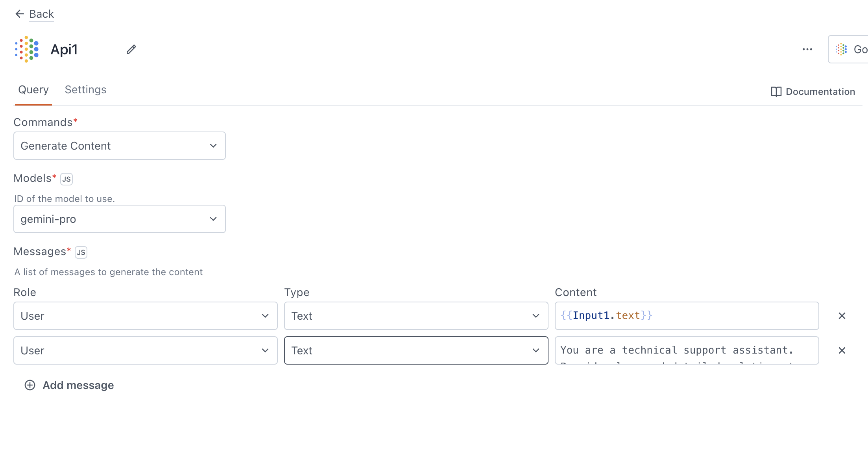Switch to the Settings tab
Image resolution: width=868 pixels, height=452 pixels.
(85, 90)
